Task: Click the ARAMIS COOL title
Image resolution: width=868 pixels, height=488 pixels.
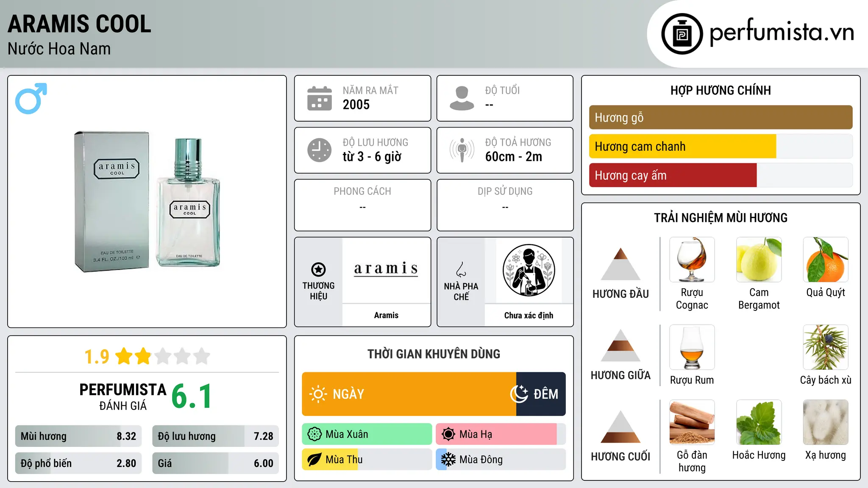Action: [79, 24]
